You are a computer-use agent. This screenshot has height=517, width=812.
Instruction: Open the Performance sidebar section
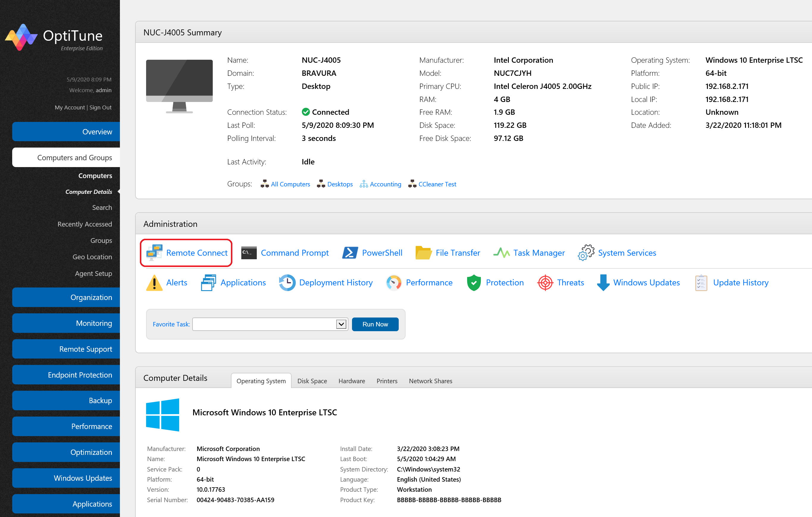(66, 426)
